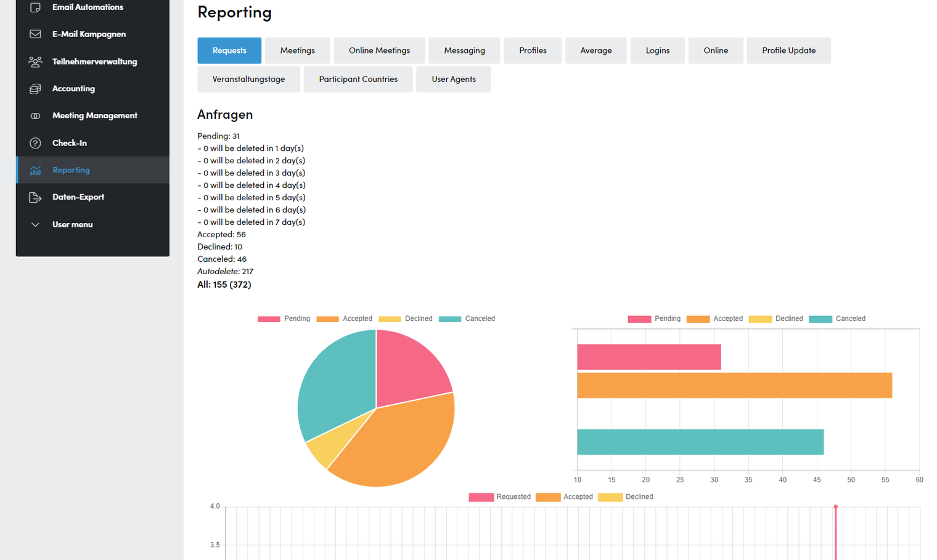Switch to the Online Meetings tab
The width and height of the screenshot is (937, 560).
pos(379,51)
